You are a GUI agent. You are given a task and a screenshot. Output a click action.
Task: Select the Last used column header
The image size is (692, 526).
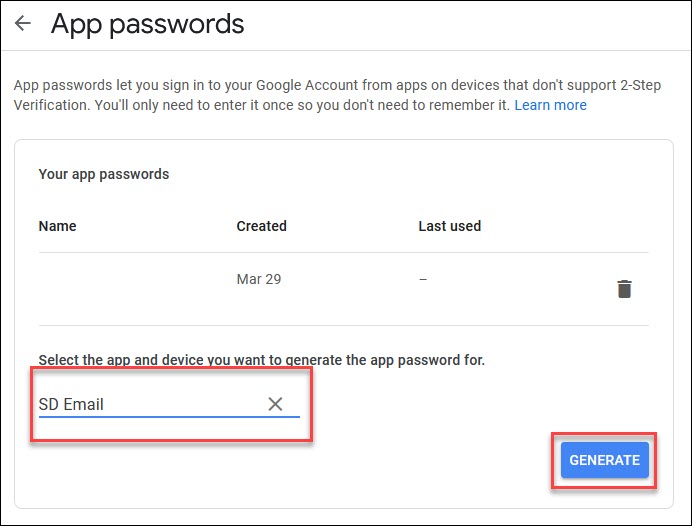(x=449, y=226)
